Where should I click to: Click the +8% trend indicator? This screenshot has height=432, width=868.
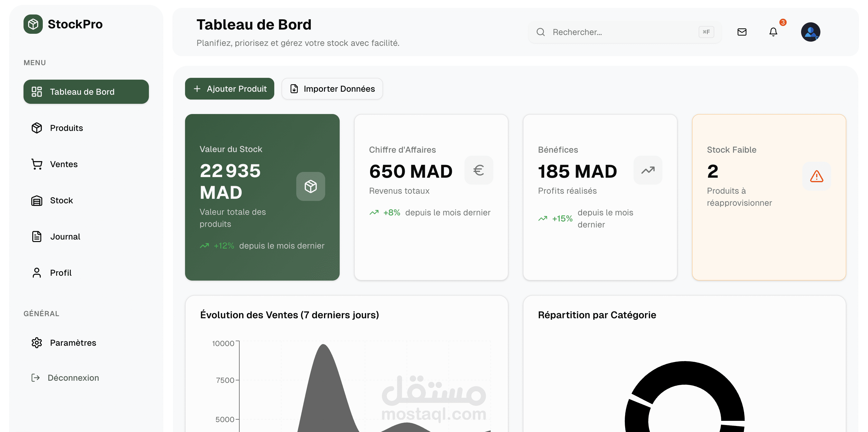point(392,212)
